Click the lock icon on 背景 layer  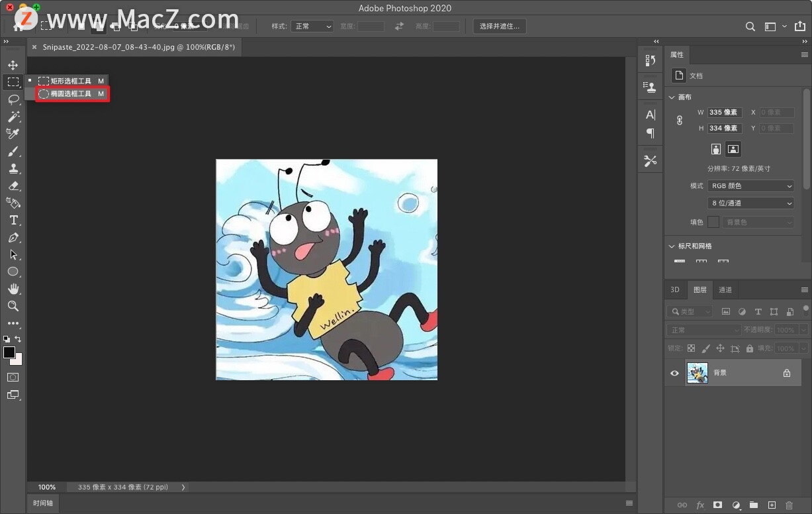click(787, 373)
